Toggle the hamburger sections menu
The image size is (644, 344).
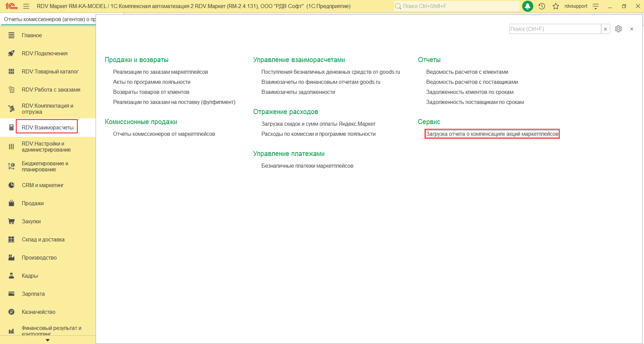(26, 6)
